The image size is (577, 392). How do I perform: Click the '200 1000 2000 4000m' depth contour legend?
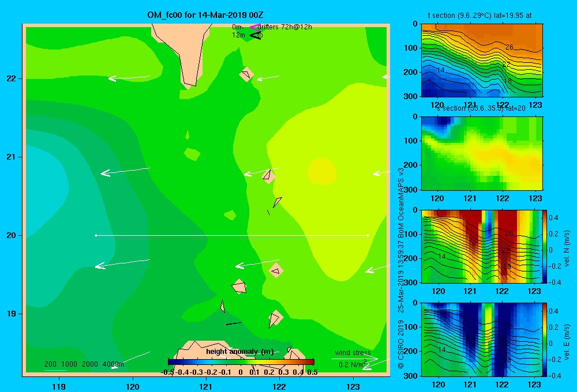[84, 364]
